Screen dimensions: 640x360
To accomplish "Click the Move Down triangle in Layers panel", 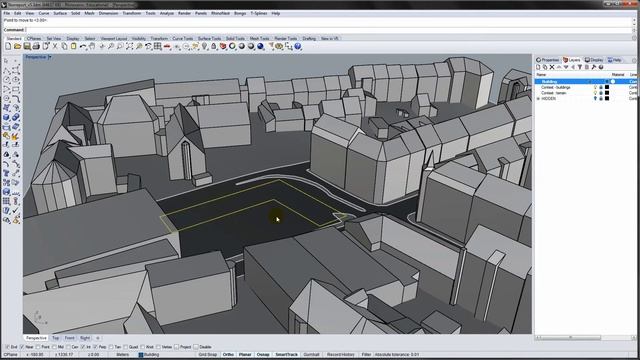I will click(566, 67).
